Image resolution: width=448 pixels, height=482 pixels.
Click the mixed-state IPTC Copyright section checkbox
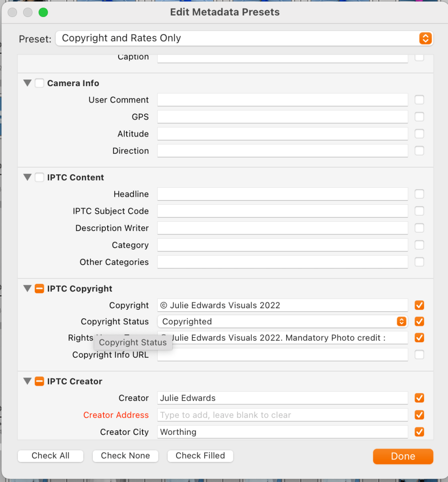point(40,289)
